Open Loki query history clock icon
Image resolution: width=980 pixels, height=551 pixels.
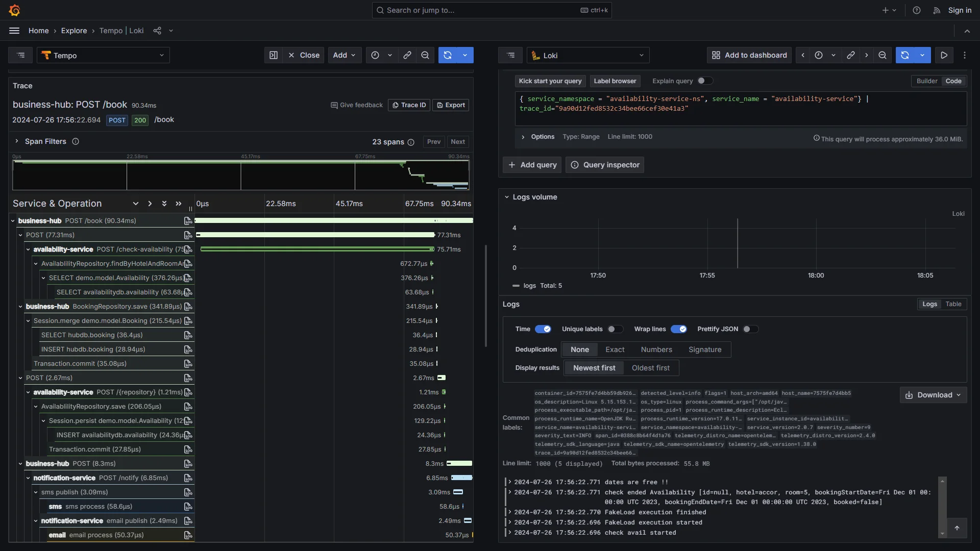pyautogui.click(x=819, y=55)
